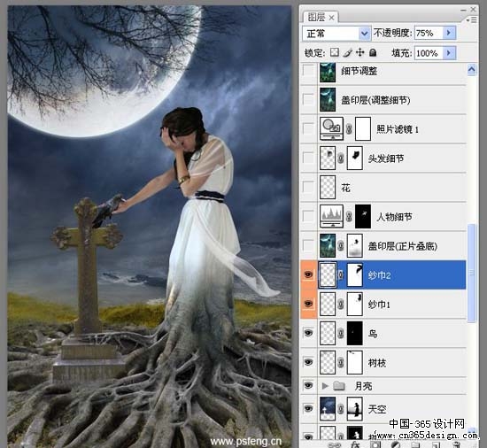The width and height of the screenshot is (487, 448).
Task: Click the 树枝 layer mask thumbnail
Action: click(355, 362)
